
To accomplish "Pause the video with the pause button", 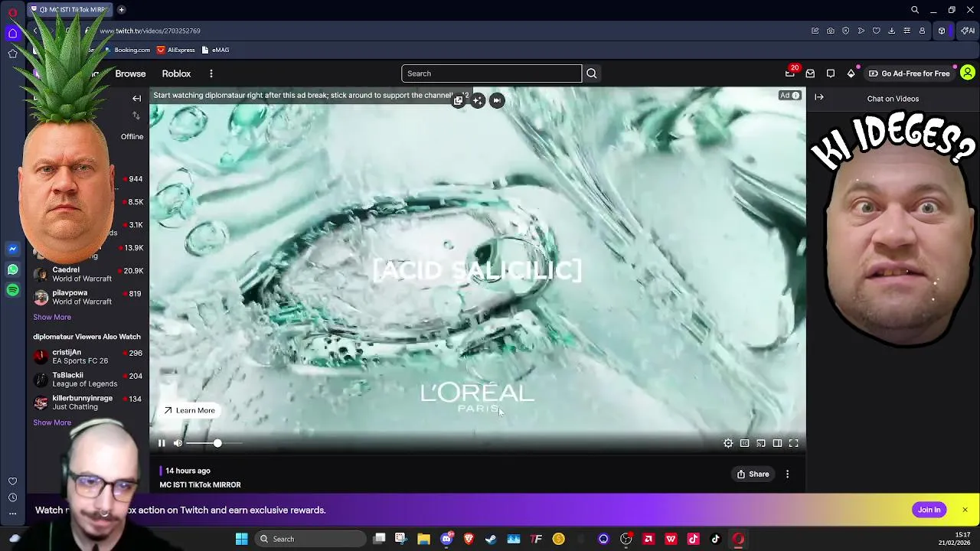I will (162, 443).
